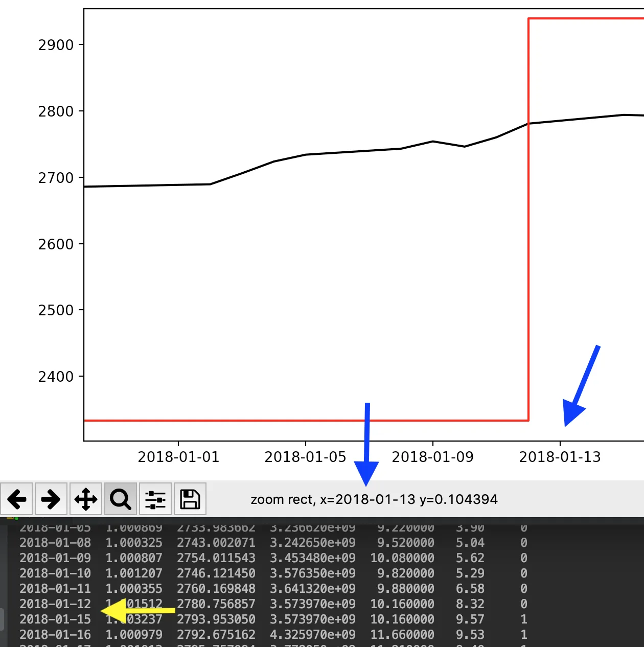644x647 pixels.
Task: Click the value 3.453480e+09 in the console
Action: pos(313,558)
